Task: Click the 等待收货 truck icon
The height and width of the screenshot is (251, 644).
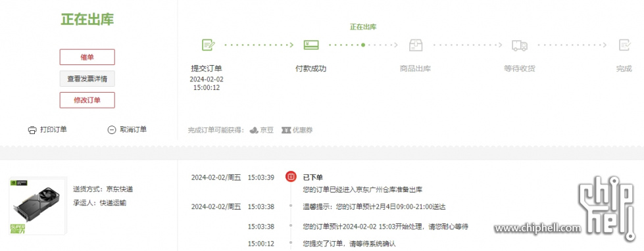Action: [520, 45]
